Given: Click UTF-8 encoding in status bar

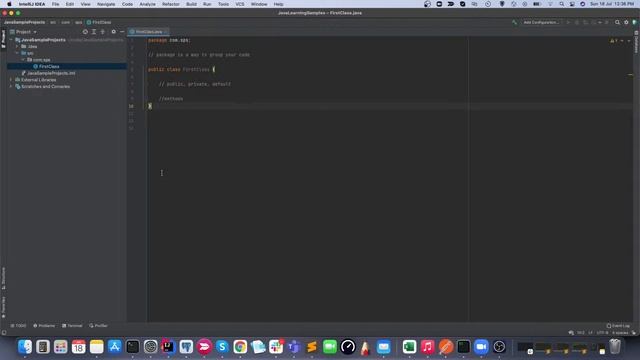Looking at the screenshot, I should click(602, 333).
